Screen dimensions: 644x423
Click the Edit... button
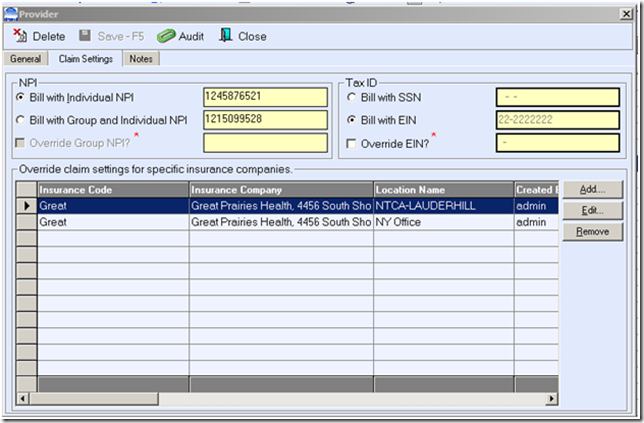(x=593, y=211)
